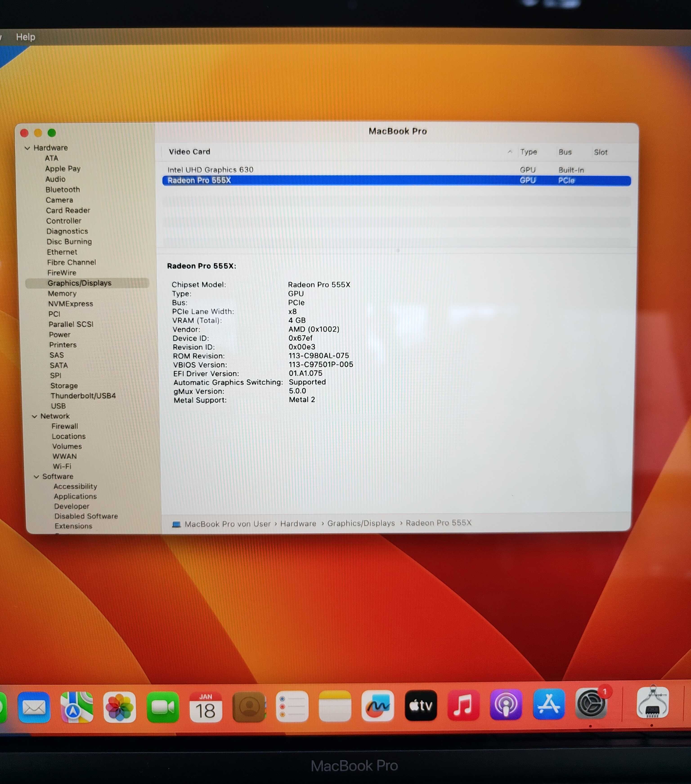Viewport: 691px width, 784px height.
Task: Select Power in the sidebar
Action: [x=59, y=335]
